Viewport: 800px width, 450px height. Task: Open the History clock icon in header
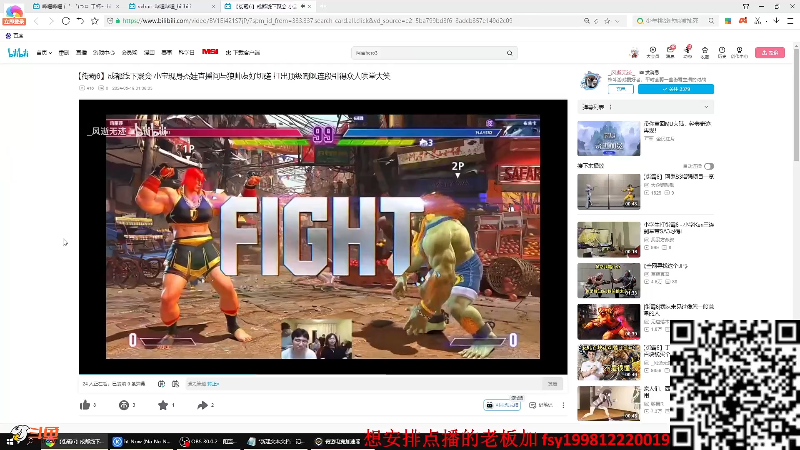pos(722,52)
